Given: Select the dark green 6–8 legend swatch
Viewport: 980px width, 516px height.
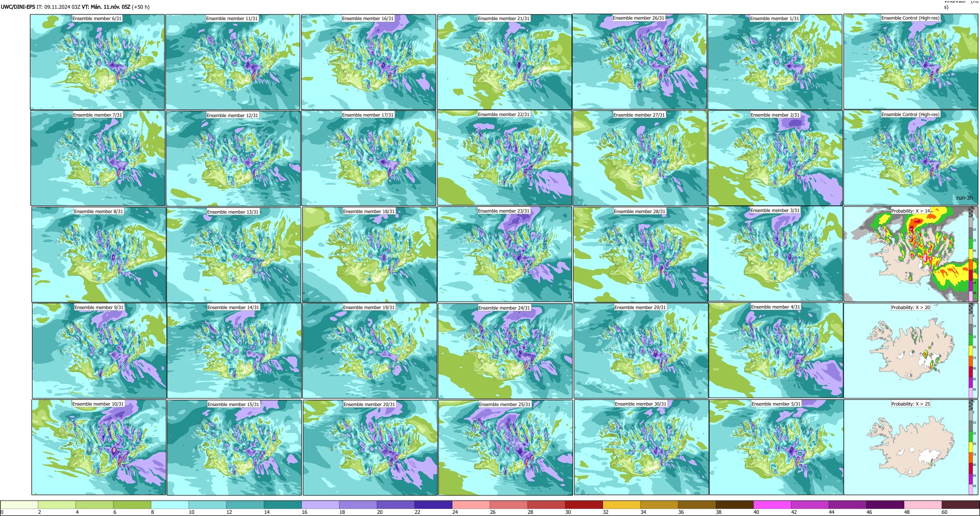Looking at the screenshot, I should pyautogui.click(x=132, y=505).
